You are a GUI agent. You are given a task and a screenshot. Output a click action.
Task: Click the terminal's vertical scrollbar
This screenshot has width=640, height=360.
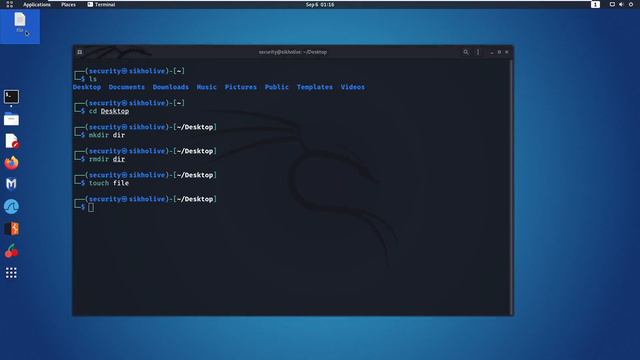point(512,187)
